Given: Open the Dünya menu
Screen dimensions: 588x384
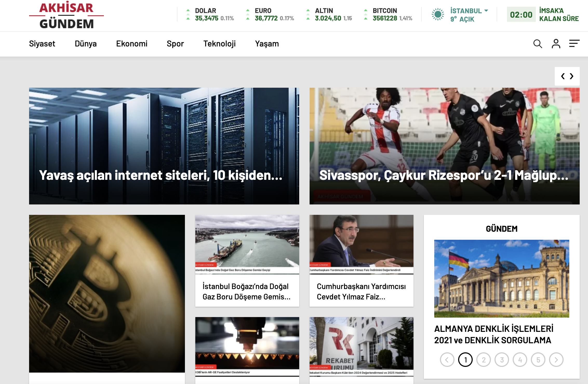Looking at the screenshot, I should [x=86, y=44].
